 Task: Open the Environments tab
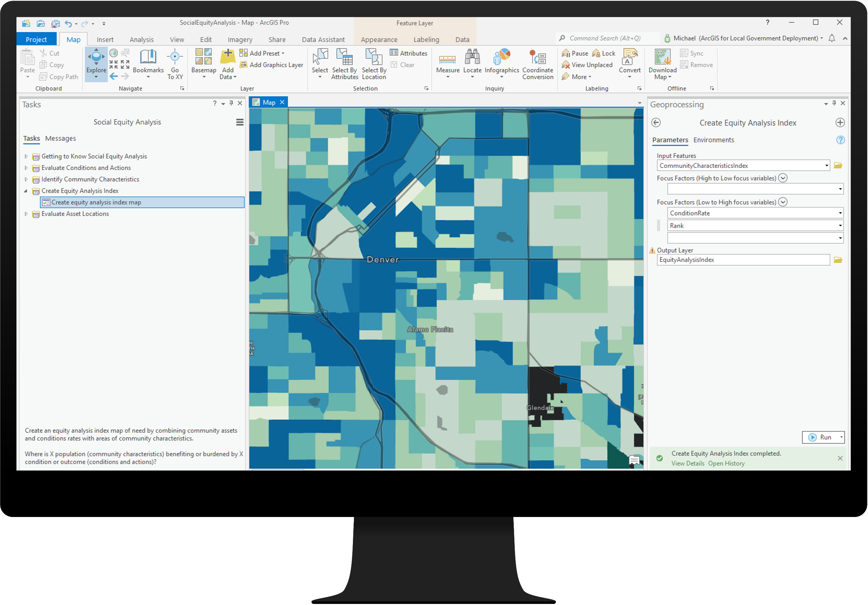point(714,140)
